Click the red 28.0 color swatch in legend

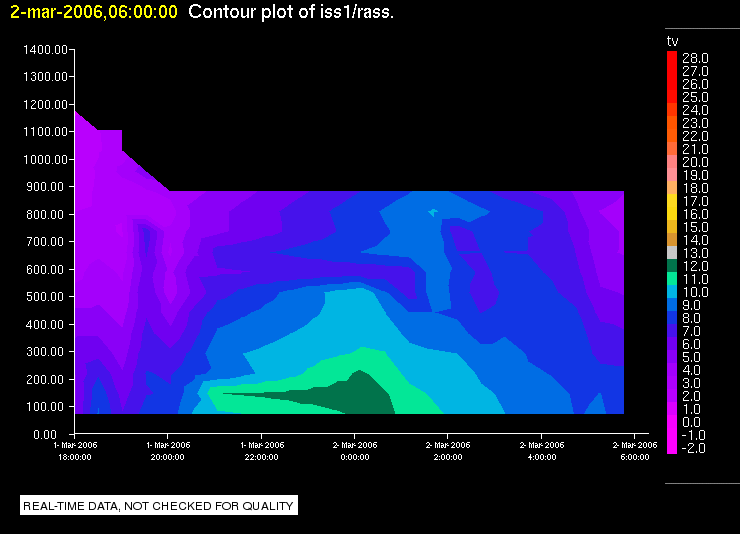[x=672, y=58]
